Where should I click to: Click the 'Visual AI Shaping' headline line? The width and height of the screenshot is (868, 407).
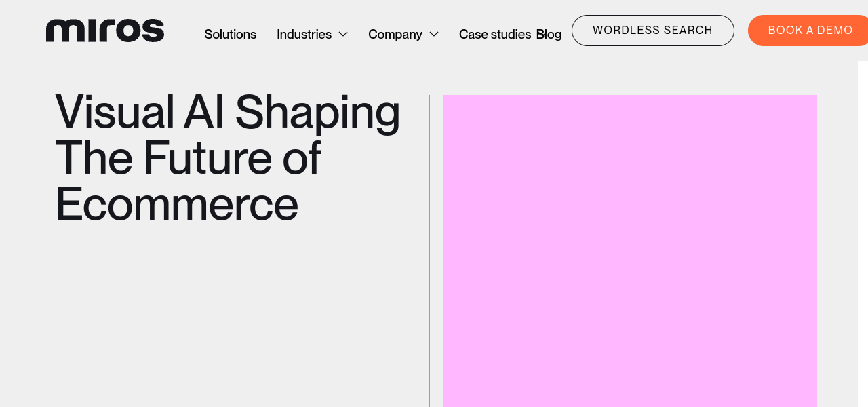point(227,113)
